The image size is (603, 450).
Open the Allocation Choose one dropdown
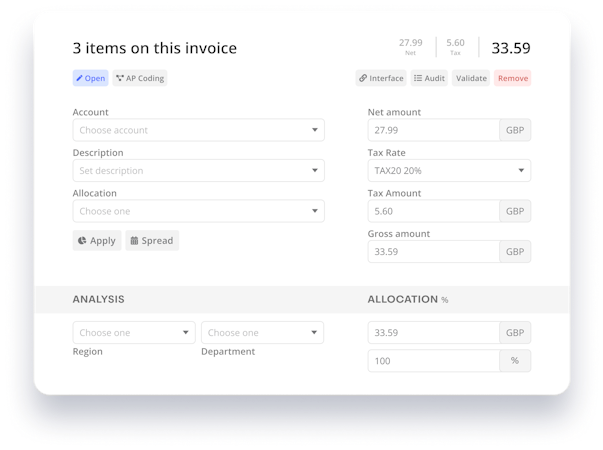coord(198,211)
